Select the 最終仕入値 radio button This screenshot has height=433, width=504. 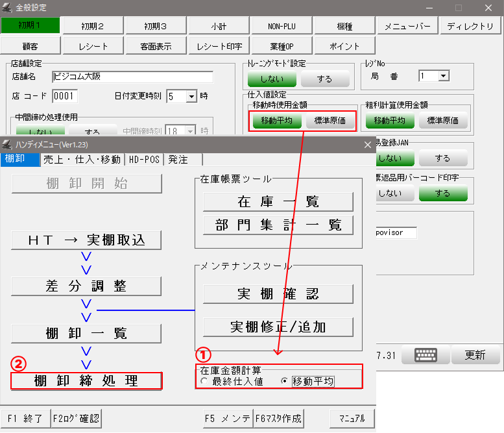pos(205,381)
